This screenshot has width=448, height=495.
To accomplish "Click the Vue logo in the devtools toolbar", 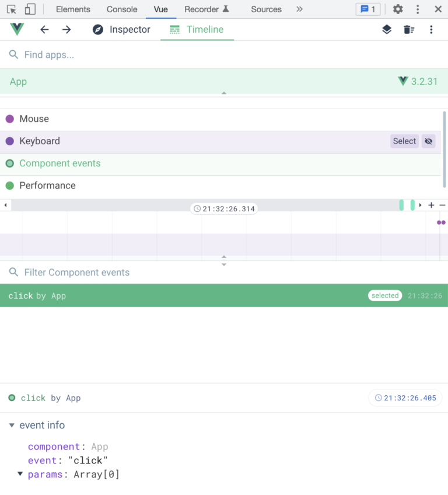I will (x=16, y=29).
